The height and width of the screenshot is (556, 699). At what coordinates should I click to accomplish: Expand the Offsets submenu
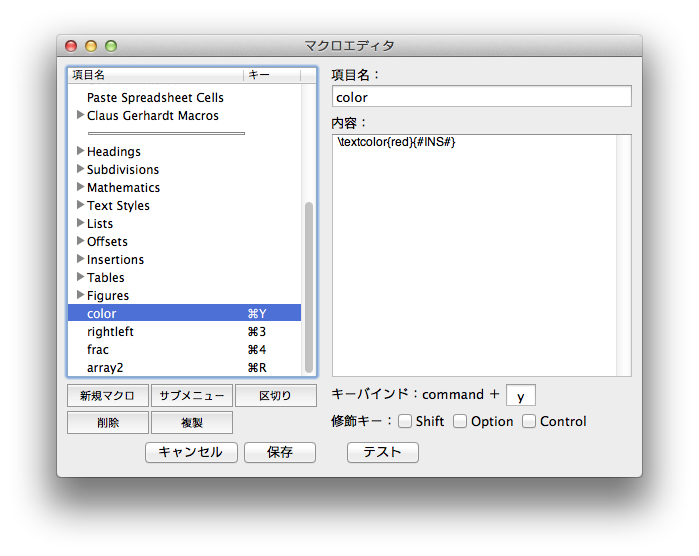(80, 241)
